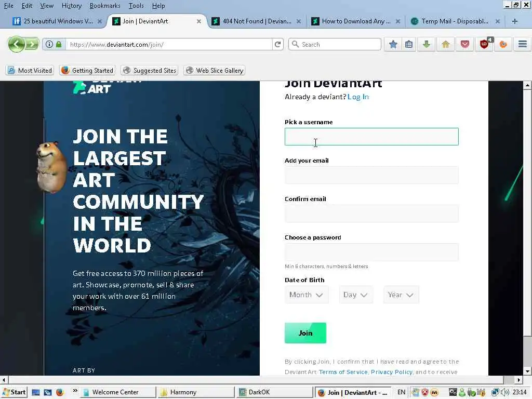Show bookmarks list icon

409,45
